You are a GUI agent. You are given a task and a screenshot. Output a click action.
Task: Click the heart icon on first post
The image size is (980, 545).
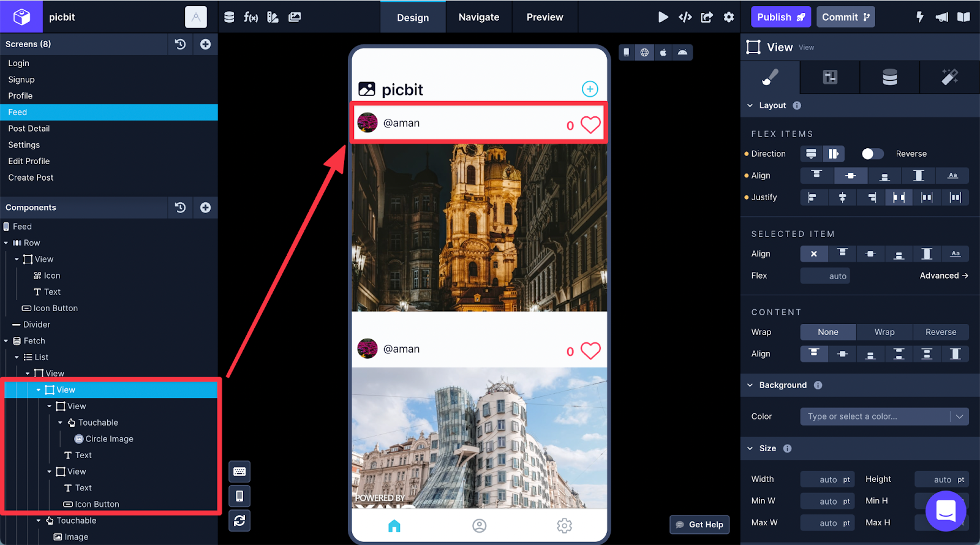[590, 125]
